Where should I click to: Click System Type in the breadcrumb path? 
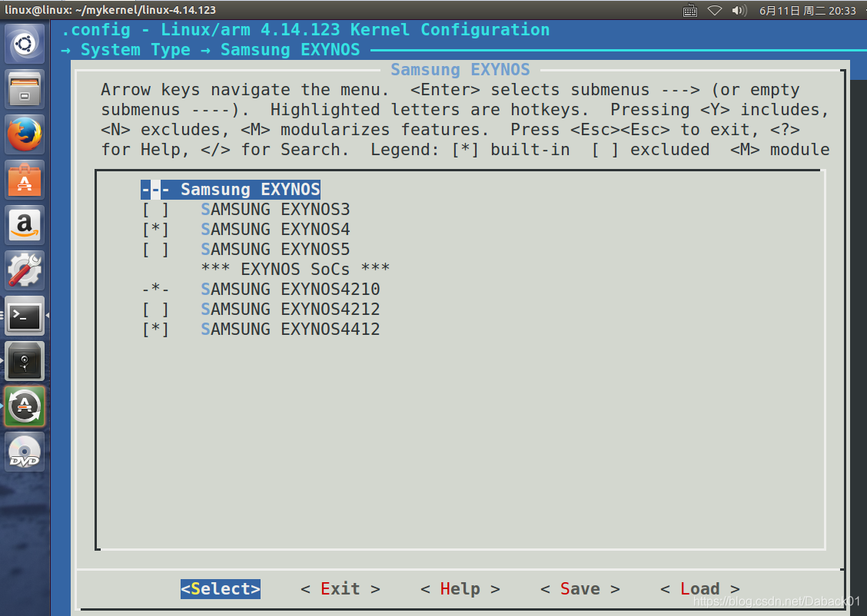[x=135, y=50]
